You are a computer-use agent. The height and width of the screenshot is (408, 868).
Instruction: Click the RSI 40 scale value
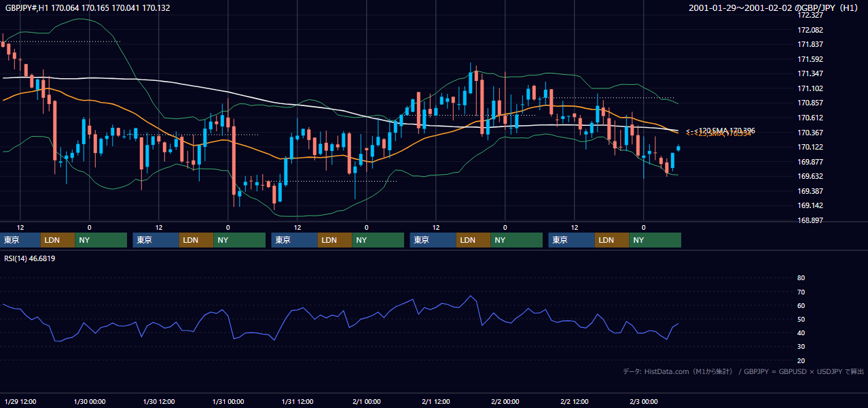pos(801,333)
